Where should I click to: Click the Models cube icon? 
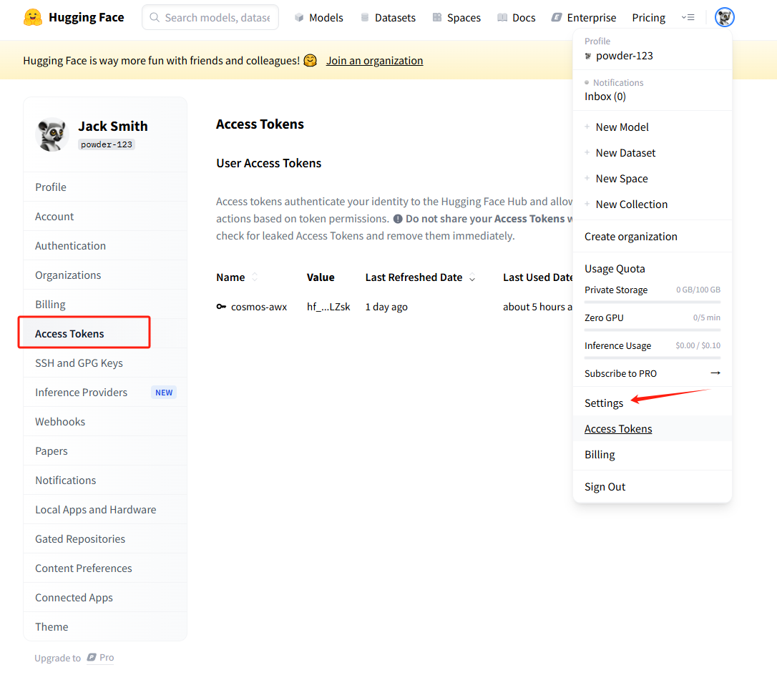point(299,17)
